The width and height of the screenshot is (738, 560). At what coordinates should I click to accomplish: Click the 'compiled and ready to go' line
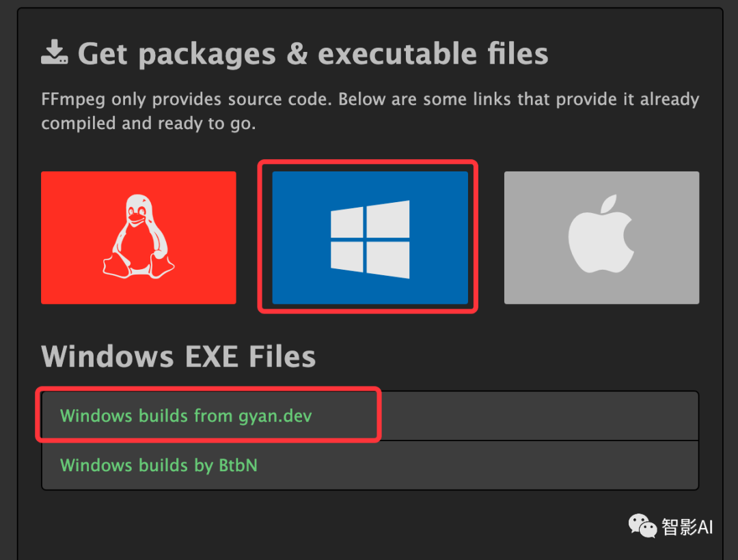point(148,124)
